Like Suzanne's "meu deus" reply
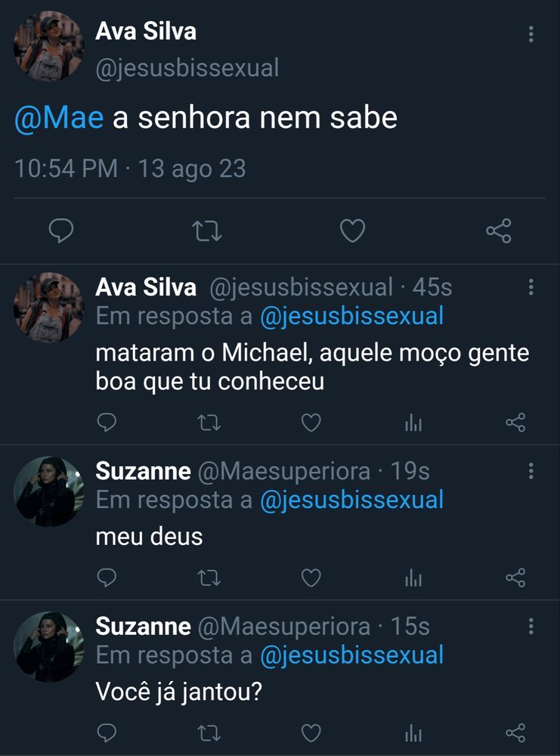The image size is (560, 756). 311,578
